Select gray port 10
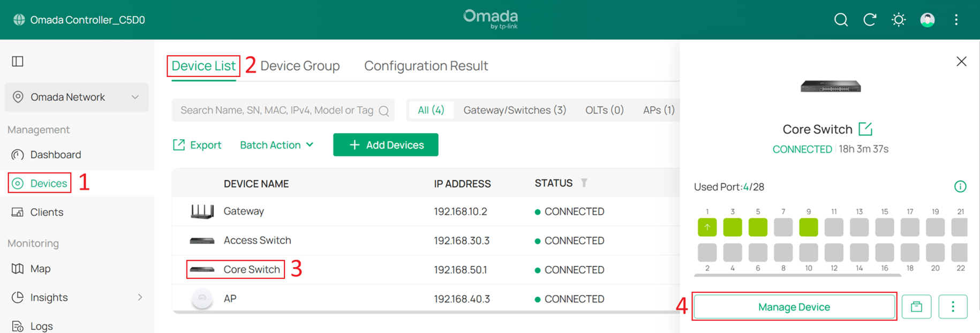 coord(809,252)
